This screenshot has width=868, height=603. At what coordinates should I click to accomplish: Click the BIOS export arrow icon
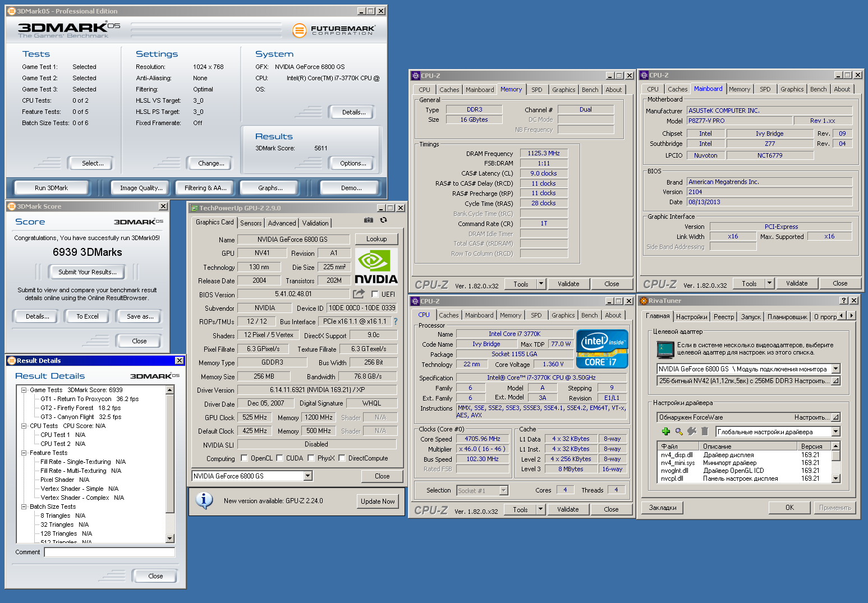[x=359, y=294]
